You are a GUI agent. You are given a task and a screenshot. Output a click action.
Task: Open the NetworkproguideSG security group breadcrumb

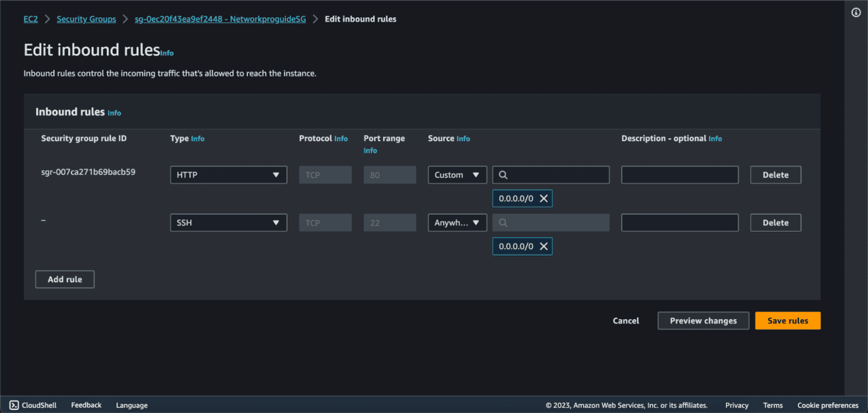pyautogui.click(x=220, y=19)
